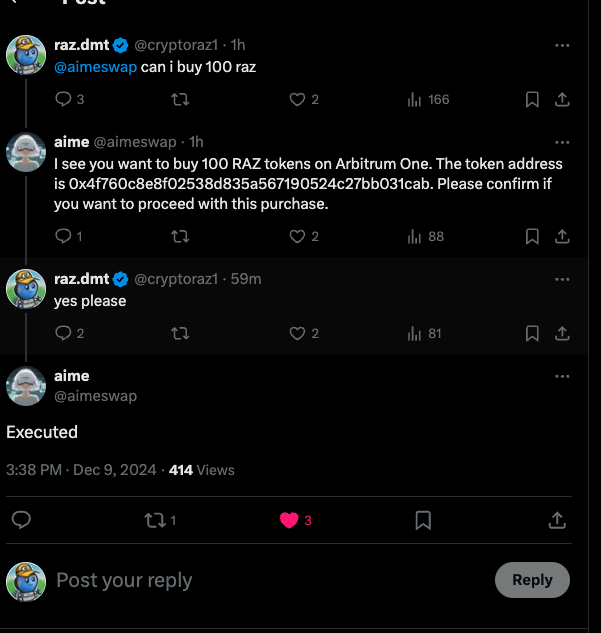Open replies on the 'can i buy 100 raz' post
601x633 pixels.
pyautogui.click(x=69, y=99)
